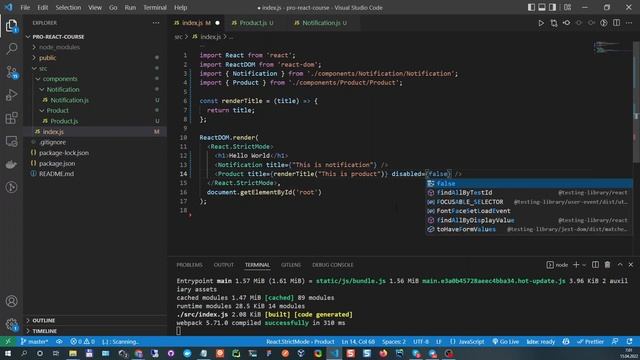The width and height of the screenshot is (640, 360).
Task: Open the Windows Start button
Action: pyautogui.click(x=8, y=353)
